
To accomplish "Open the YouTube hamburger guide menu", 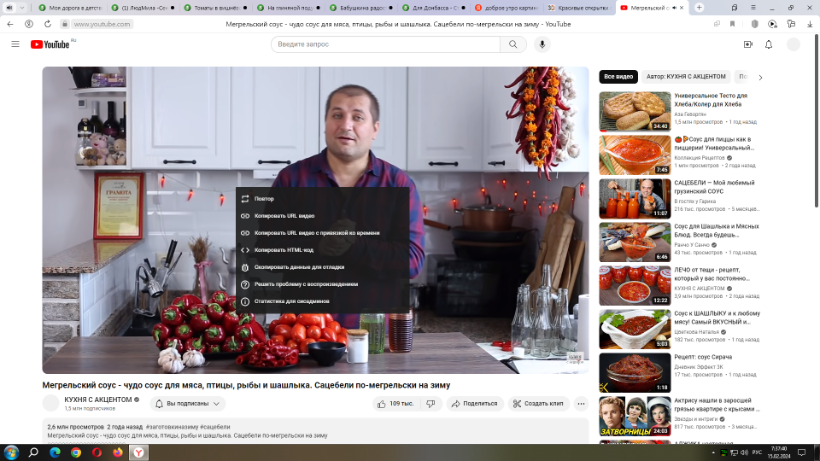I will 15,44.
